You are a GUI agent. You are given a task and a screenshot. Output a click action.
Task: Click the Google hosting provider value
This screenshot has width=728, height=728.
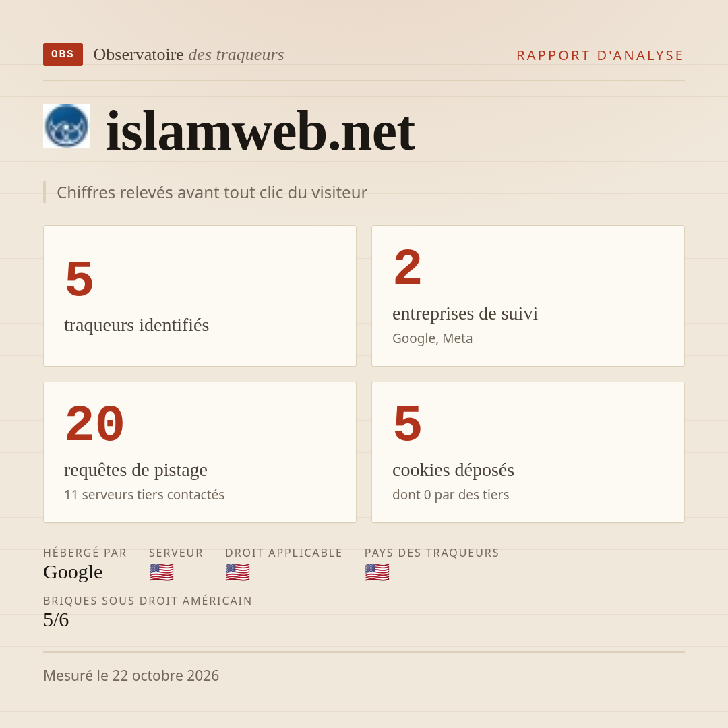pos(73,572)
